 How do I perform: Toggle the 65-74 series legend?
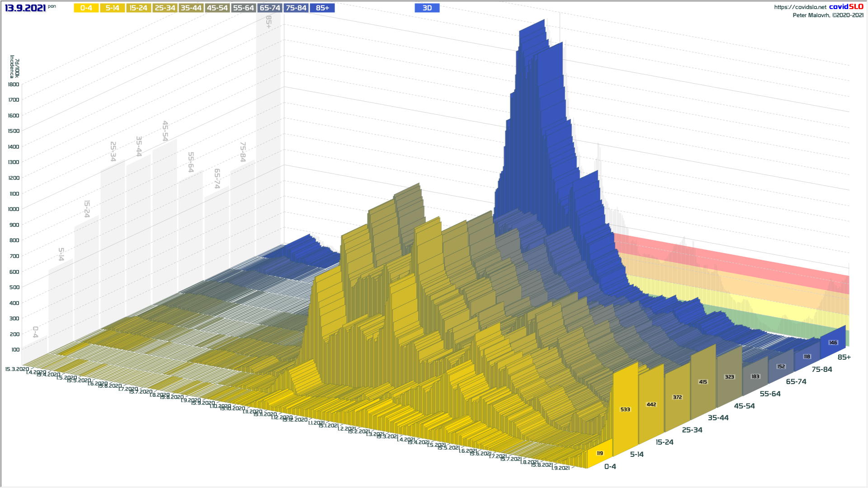[x=270, y=8]
